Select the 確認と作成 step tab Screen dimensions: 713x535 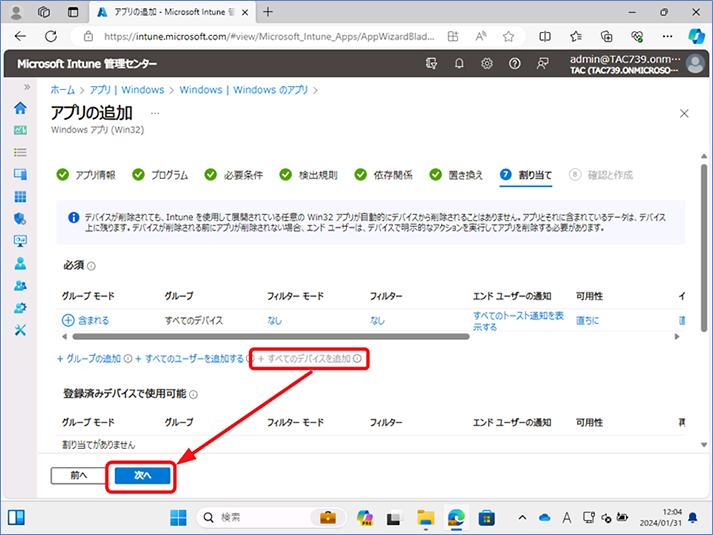[x=601, y=175]
